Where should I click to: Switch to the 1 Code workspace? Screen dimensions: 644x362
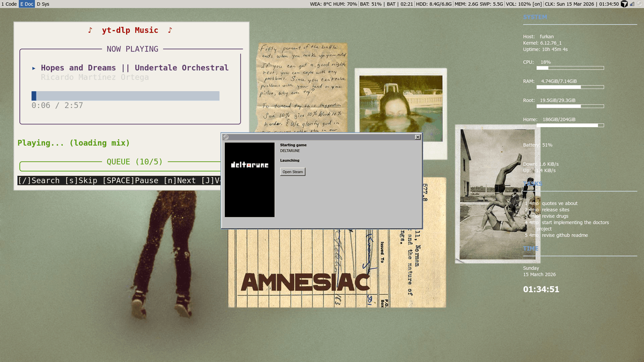(9, 4)
